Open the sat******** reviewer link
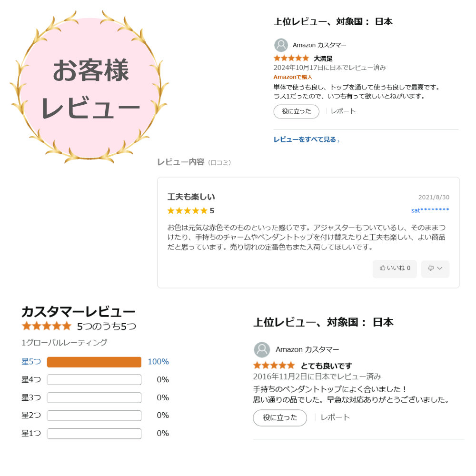Image resolution: width=476 pixels, height=476 pixels. pos(430,210)
